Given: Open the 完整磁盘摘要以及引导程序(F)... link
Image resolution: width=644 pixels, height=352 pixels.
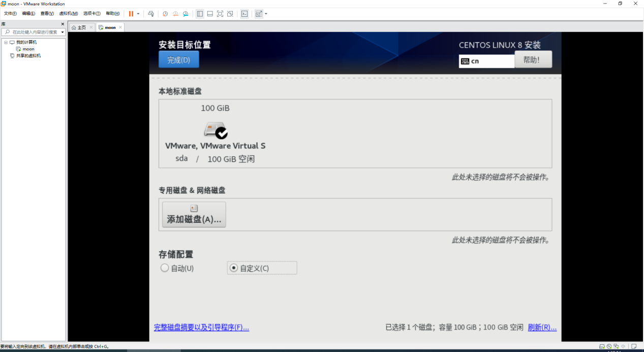Looking at the screenshot, I should (202, 328).
